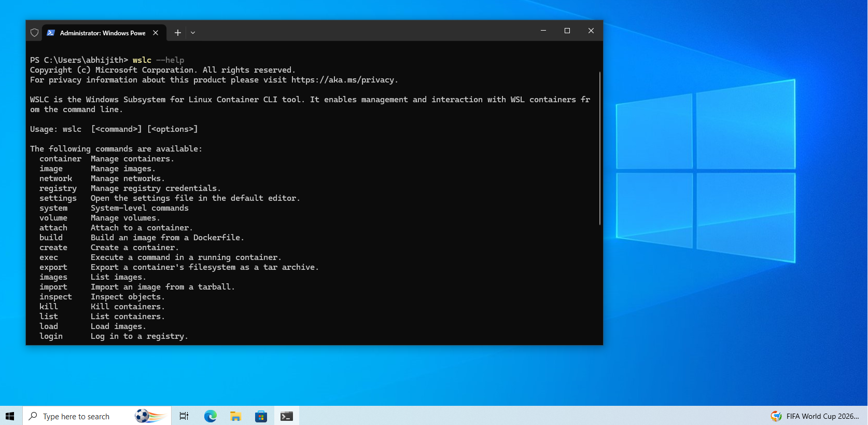
Task: Click the 'import' command name
Action: [x=53, y=287]
